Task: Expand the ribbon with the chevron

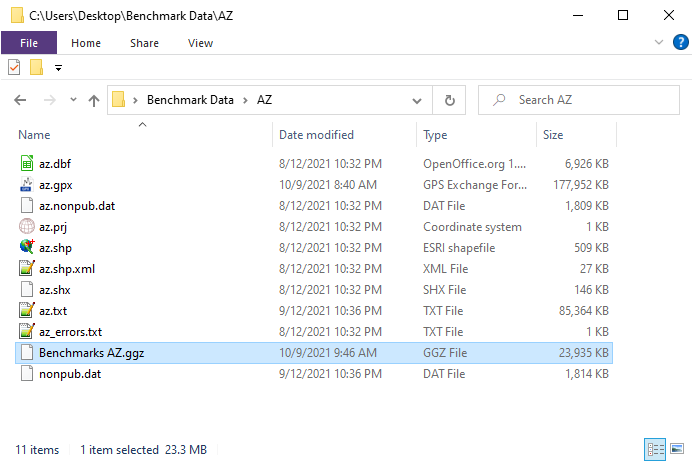Action: tap(659, 42)
